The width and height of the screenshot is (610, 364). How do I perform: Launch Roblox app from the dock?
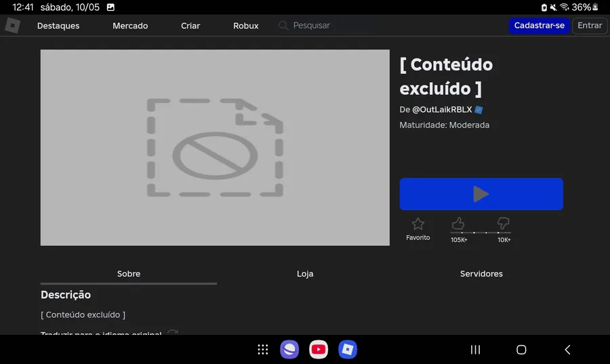point(348,349)
